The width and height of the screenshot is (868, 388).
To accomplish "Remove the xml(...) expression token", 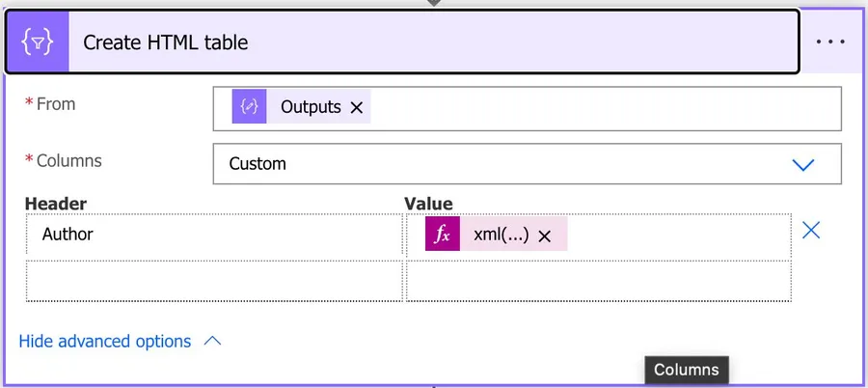I will point(544,236).
